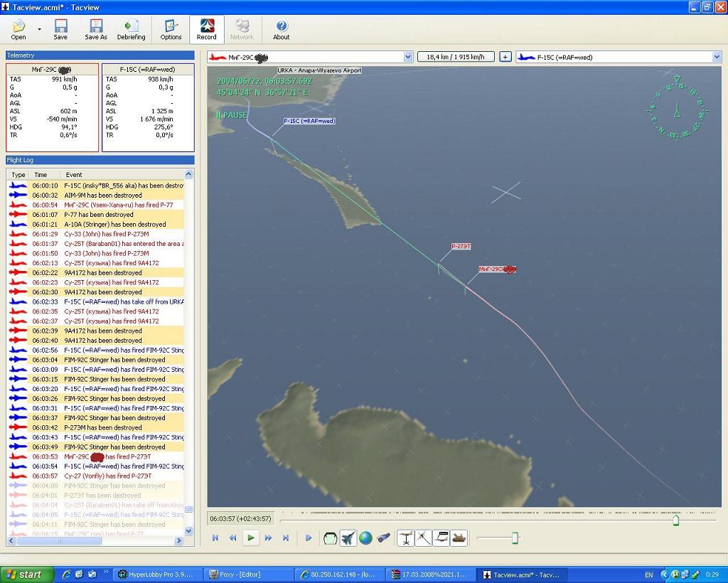Expand the F-15C target selection dropdown
This screenshot has height=583, width=728.
[x=717, y=57]
